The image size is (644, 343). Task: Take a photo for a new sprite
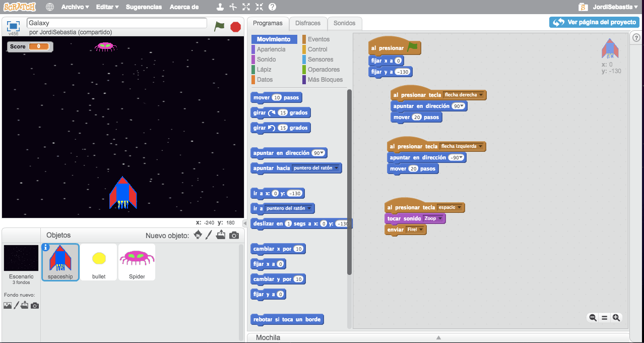coord(233,234)
